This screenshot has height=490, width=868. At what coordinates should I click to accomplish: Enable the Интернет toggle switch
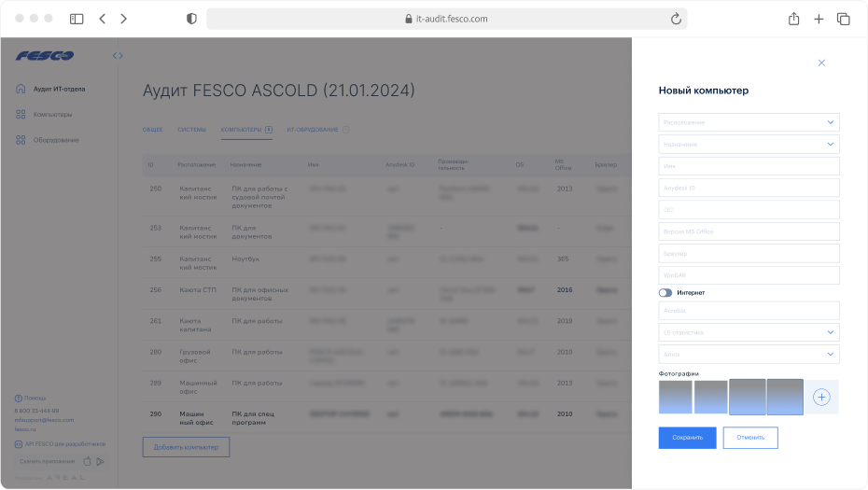[x=665, y=292]
